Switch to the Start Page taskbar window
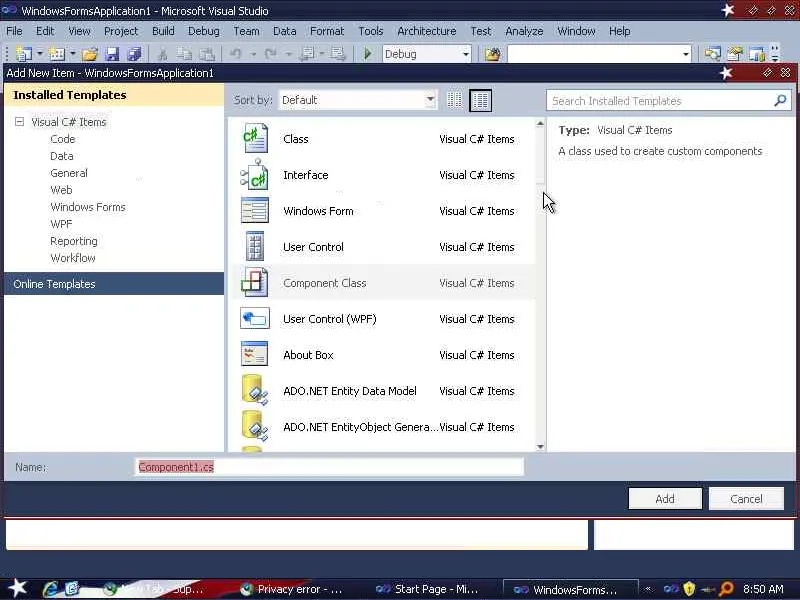Viewport: 800px width, 600px height. pos(428,589)
